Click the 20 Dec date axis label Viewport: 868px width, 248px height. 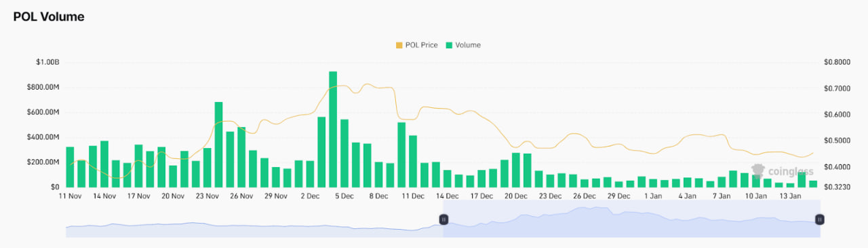pos(516,196)
